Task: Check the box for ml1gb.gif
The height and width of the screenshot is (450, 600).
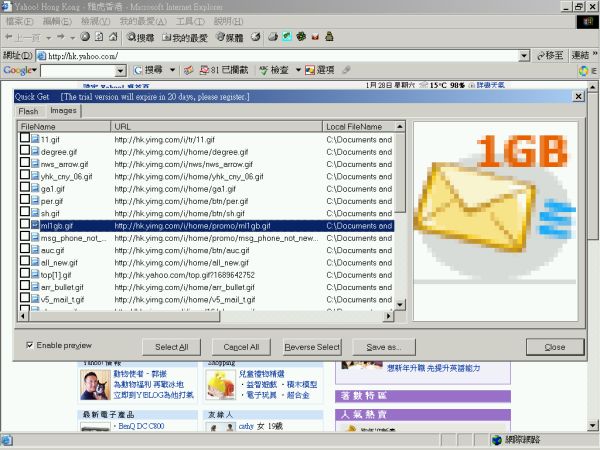Action: (25, 224)
